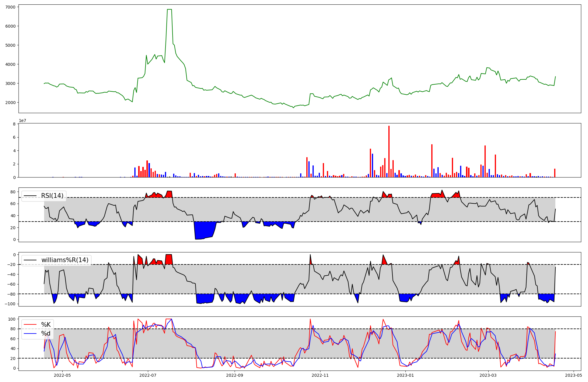Image resolution: width=588 pixels, height=382 pixels.
Task: Click the red %K line swatch in legend
Action: pos(30,325)
